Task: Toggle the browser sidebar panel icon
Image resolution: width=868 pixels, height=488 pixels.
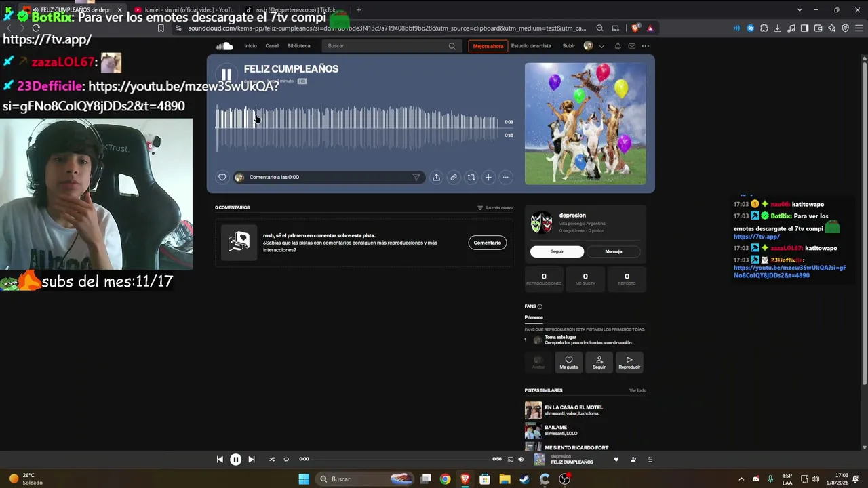Action: point(805,28)
